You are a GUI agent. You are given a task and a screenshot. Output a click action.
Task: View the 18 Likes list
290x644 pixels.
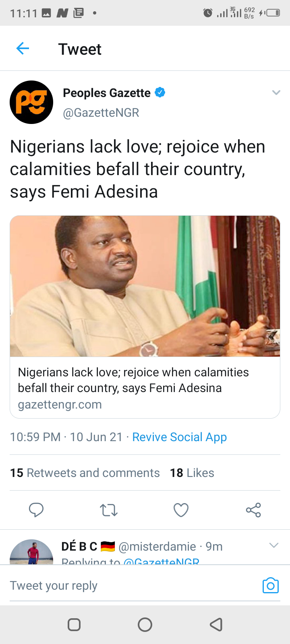pyautogui.click(x=192, y=473)
